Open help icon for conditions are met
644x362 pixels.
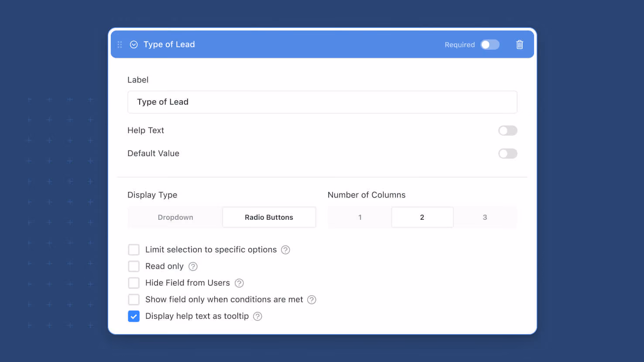(x=312, y=300)
